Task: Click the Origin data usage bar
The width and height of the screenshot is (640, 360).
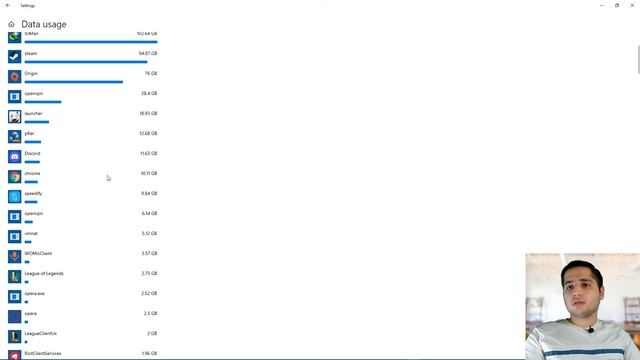Action: (73, 82)
